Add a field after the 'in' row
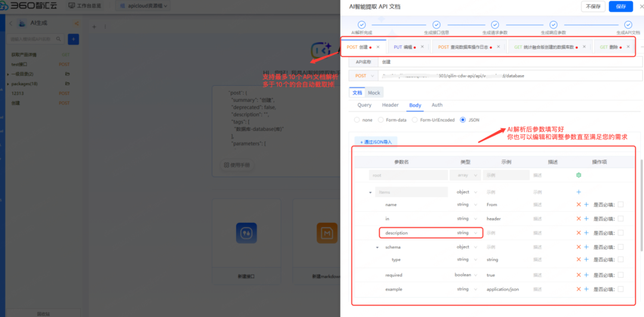This screenshot has height=317, width=644. (586, 219)
